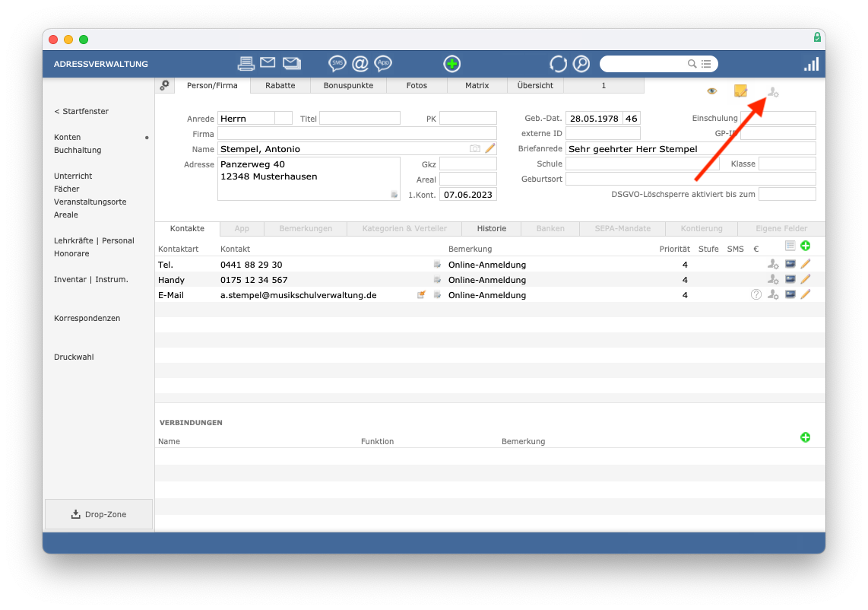Click the search field in toolbar
Image resolution: width=868 pixels, height=610 pixels.
tap(659, 64)
